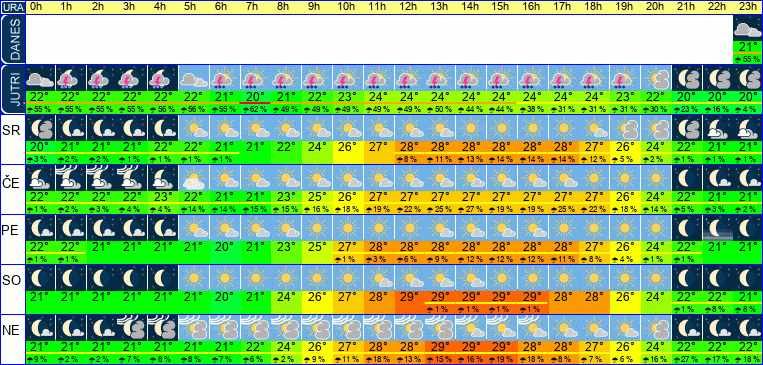
Task: Select the JUTRI day row label
Action: point(12,89)
